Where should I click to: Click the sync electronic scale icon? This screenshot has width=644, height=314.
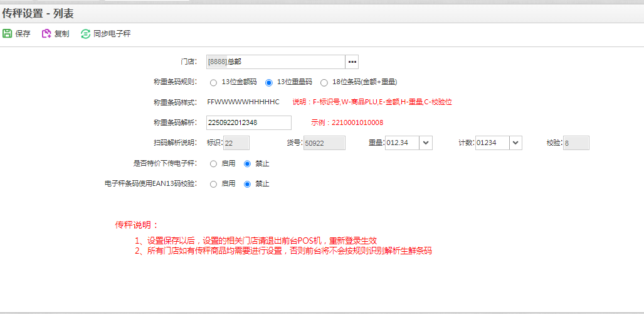[85, 34]
